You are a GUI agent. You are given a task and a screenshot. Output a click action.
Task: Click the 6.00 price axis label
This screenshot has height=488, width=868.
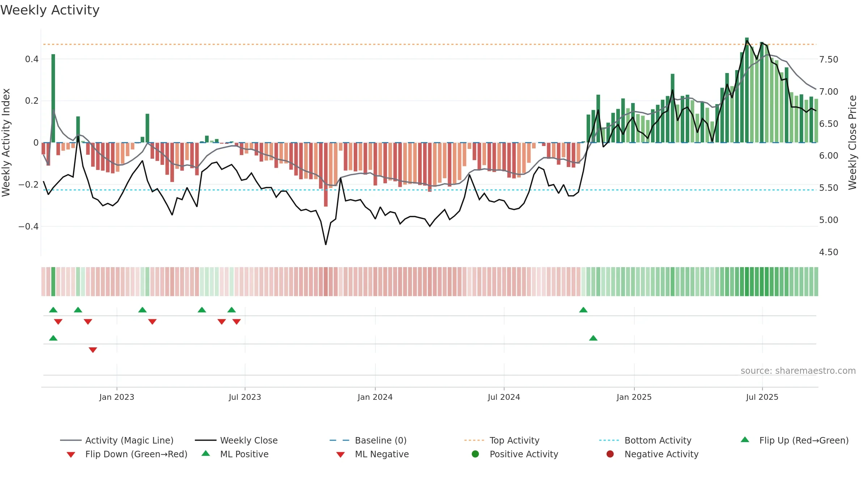click(x=829, y=156)
